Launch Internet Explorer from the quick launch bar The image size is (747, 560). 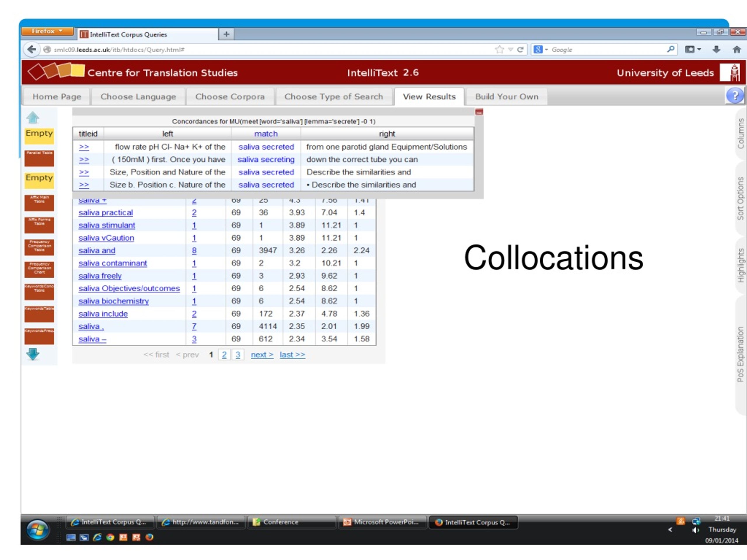97,537
